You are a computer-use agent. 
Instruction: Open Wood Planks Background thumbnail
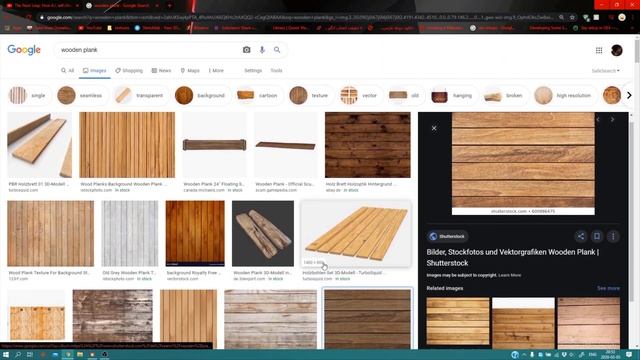point(127,145)
